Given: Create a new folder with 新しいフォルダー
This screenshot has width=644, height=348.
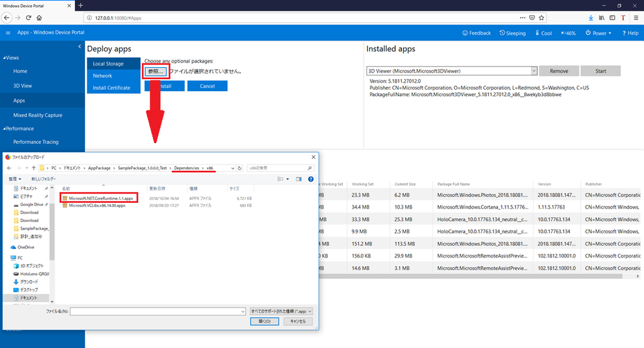Looking at the screenshot, I should [x=43, y=179].
